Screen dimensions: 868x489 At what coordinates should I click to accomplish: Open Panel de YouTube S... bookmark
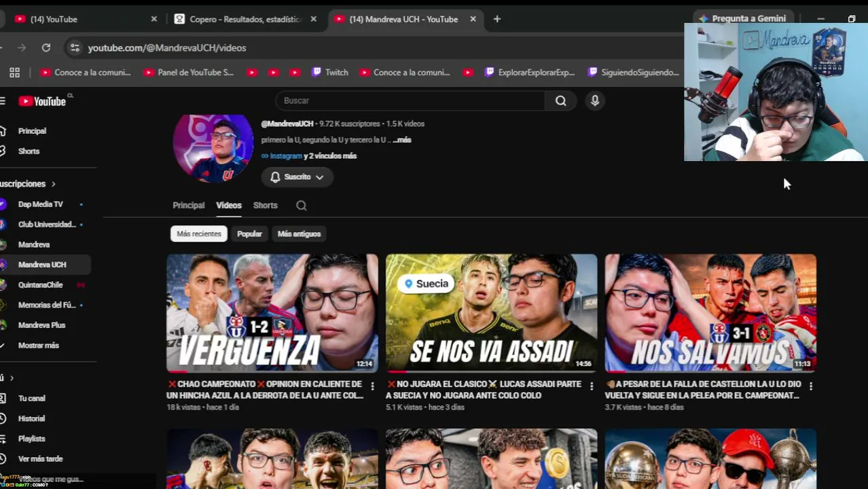(189, 73)
